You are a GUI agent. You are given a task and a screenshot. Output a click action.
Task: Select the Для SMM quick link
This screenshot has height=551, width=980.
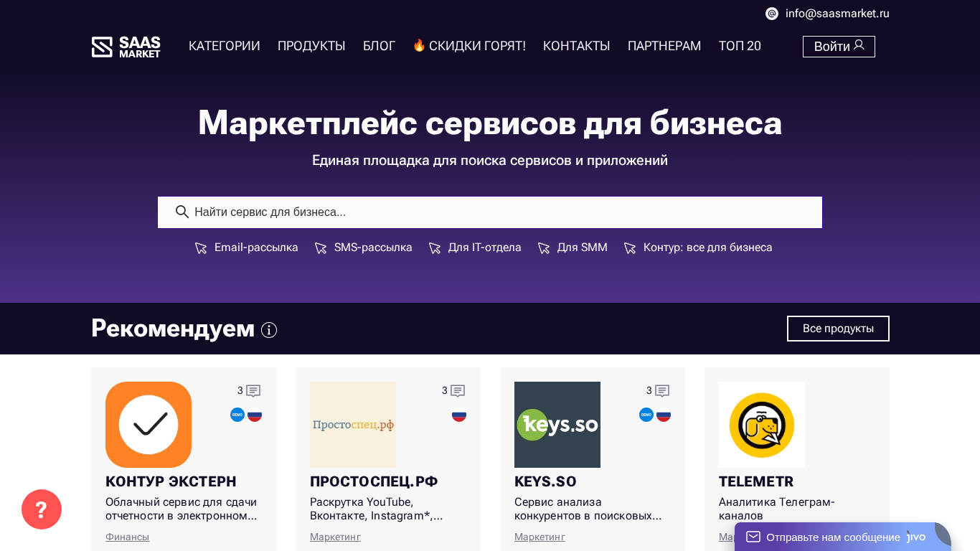click(573, 248)
